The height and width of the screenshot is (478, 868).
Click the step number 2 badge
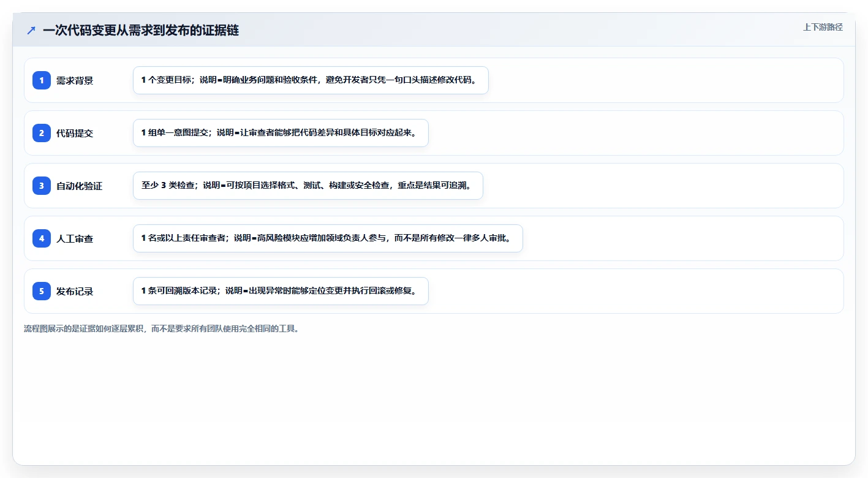[42, 133]
